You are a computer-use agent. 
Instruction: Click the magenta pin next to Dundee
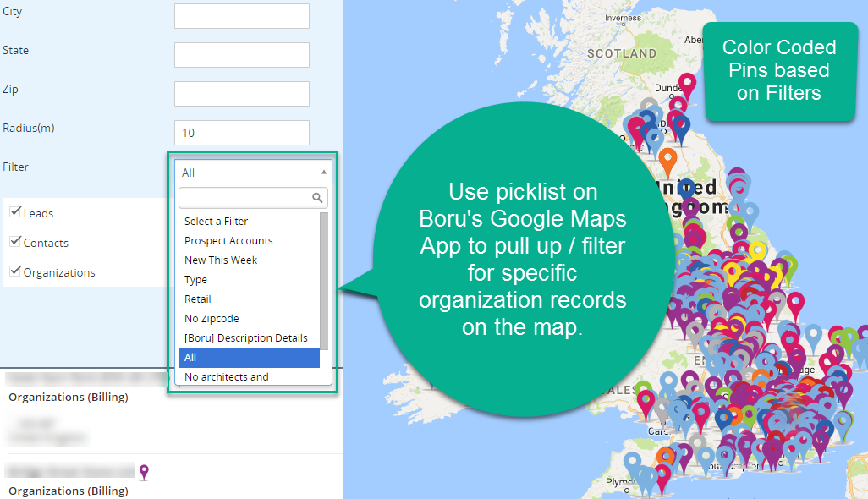click(688, 85)
